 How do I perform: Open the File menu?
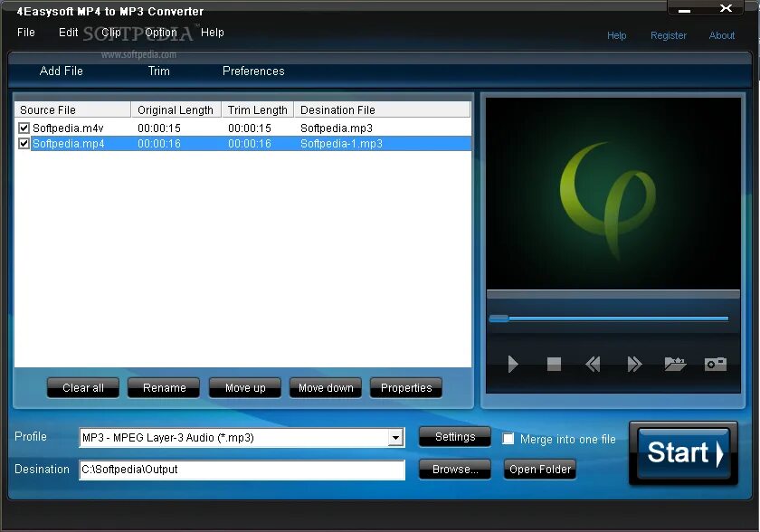coord(25,33)
